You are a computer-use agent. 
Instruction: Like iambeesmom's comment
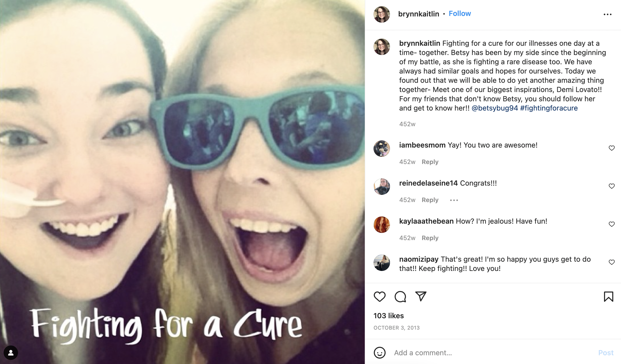pos(612,148)
